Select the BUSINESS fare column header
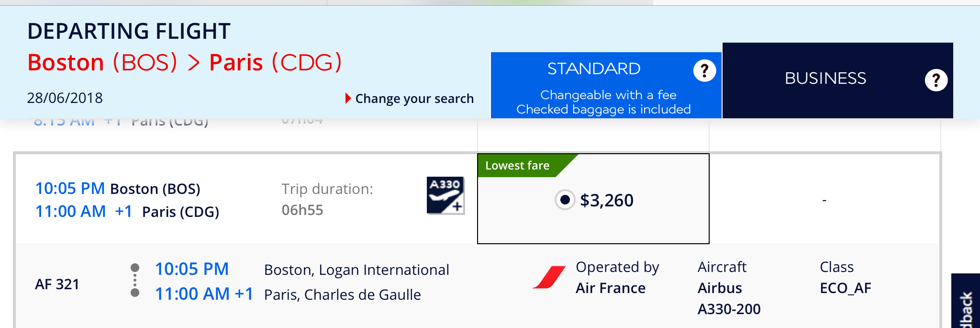Viewport: 980px width, 328px height. tap(825, 79)
